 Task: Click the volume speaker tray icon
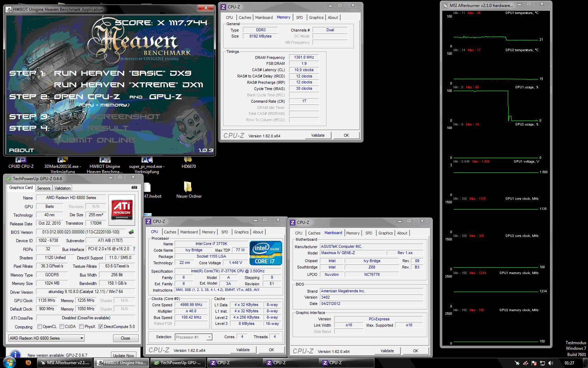550,363
